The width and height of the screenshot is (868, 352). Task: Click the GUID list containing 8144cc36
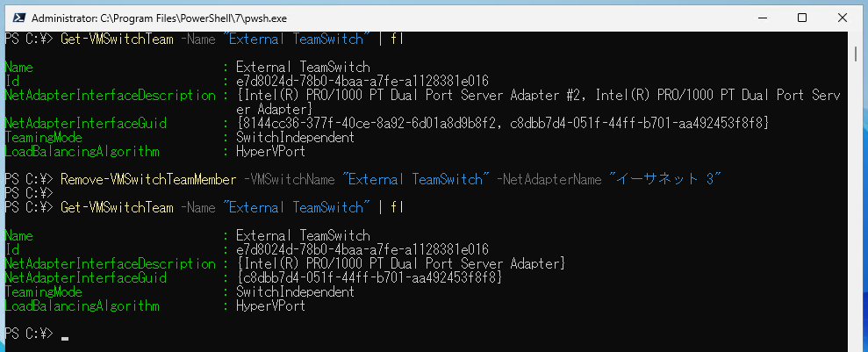[x=503, y=123]
